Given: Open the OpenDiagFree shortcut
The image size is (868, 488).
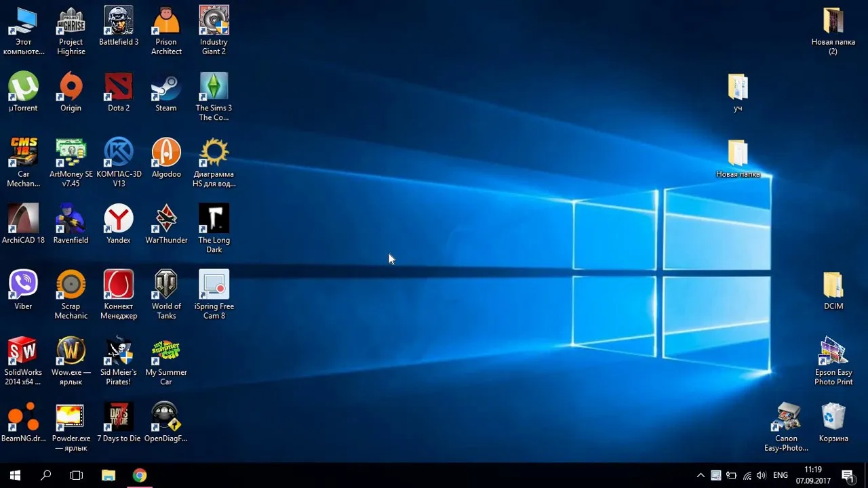Looking at the screenshot, I should (x=166, y=424).
